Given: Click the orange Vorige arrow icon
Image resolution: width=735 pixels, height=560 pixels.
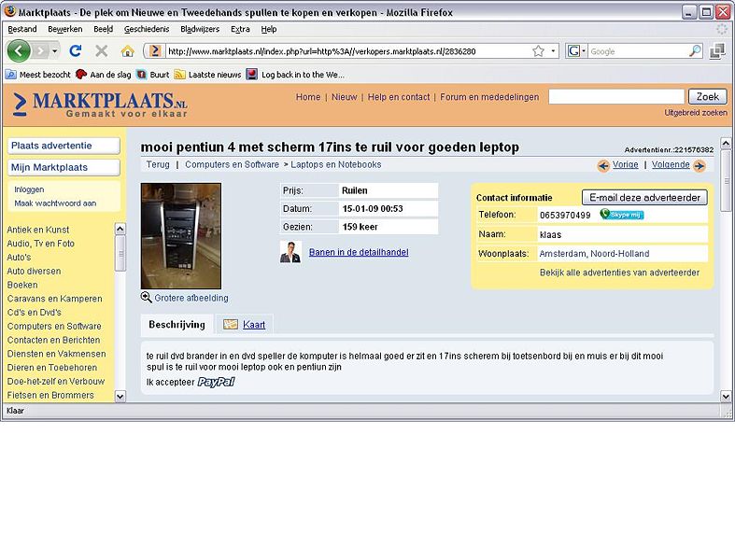Looking at the screenshot, I should click(603, 165).
